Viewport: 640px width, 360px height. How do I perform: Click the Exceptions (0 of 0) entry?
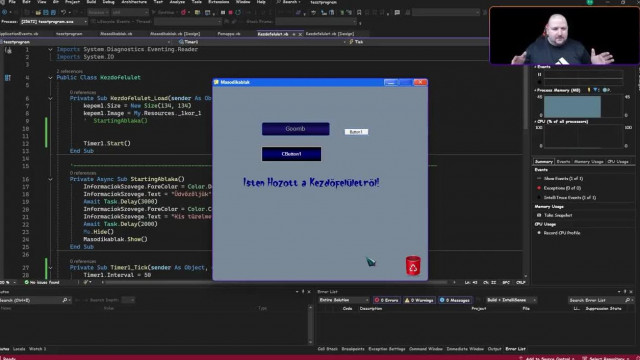tap(562, 188)
